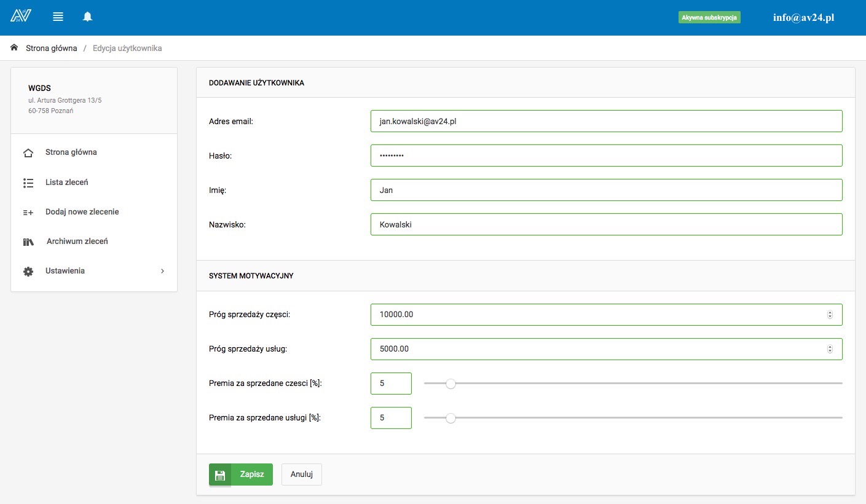The image size is (866, 504).
Task: Click the Premia za sprzedane usługi slider handle
Action: tap(451, 418)
